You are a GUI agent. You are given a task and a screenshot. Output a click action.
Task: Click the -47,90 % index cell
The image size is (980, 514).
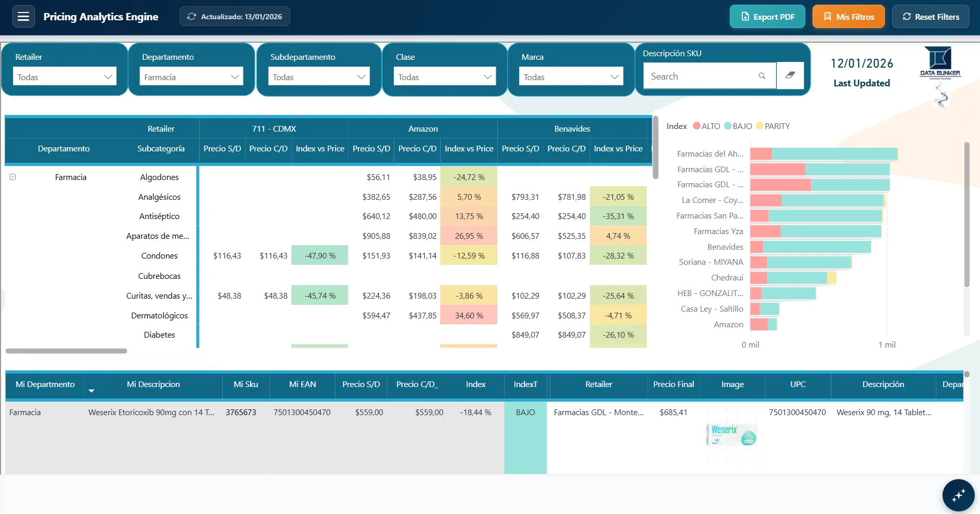pyautogui.click(x=320, y=255)
